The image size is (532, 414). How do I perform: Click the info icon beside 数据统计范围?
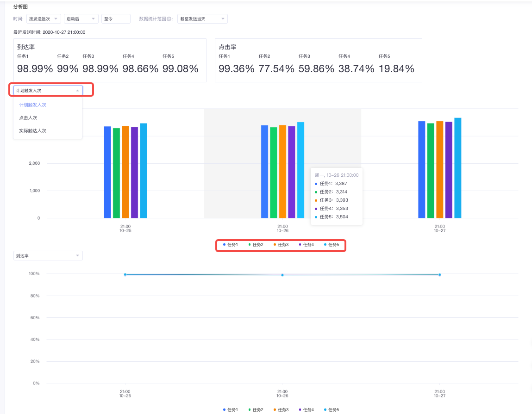tap(169, 19)
